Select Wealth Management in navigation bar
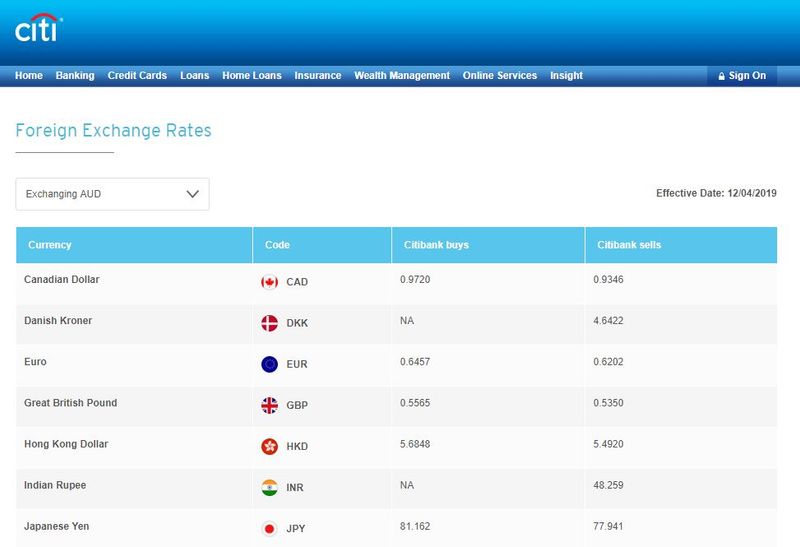Image resolution: width=800 pixels, height=547 pixels. tap(402, 76)
